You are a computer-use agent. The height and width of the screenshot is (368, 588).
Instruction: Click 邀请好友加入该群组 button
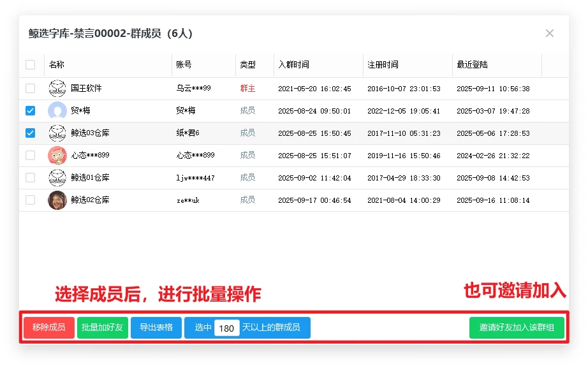[x=517, y=328]
